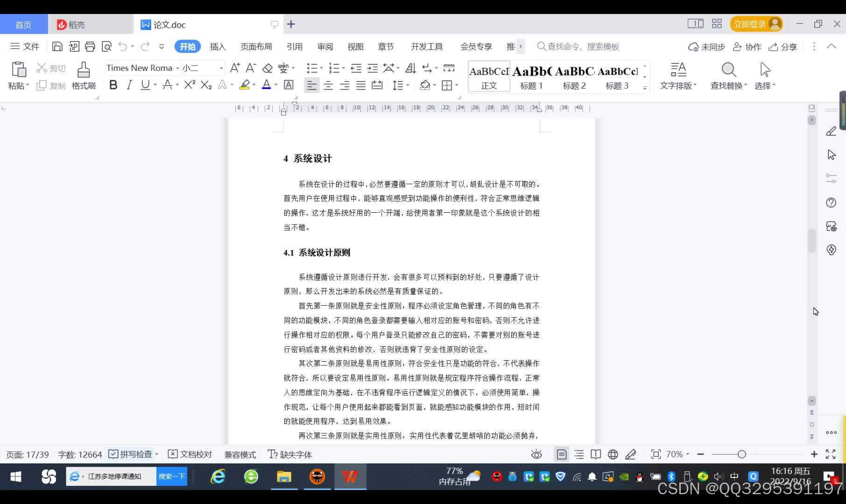Apply subscript formatting
The width and height of the screenshot is (846, 504).
tap(206, 85)
